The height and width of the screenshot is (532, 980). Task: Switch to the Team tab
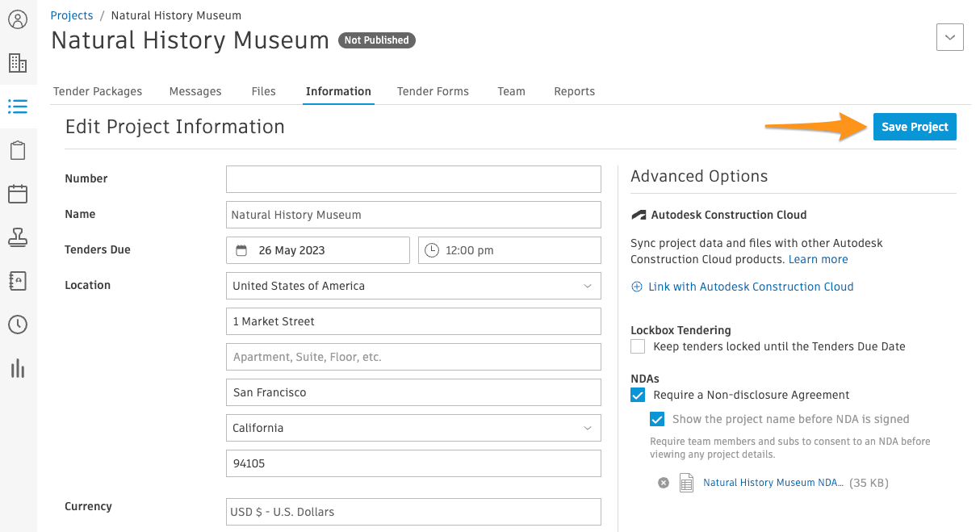(x=512, y=91)
